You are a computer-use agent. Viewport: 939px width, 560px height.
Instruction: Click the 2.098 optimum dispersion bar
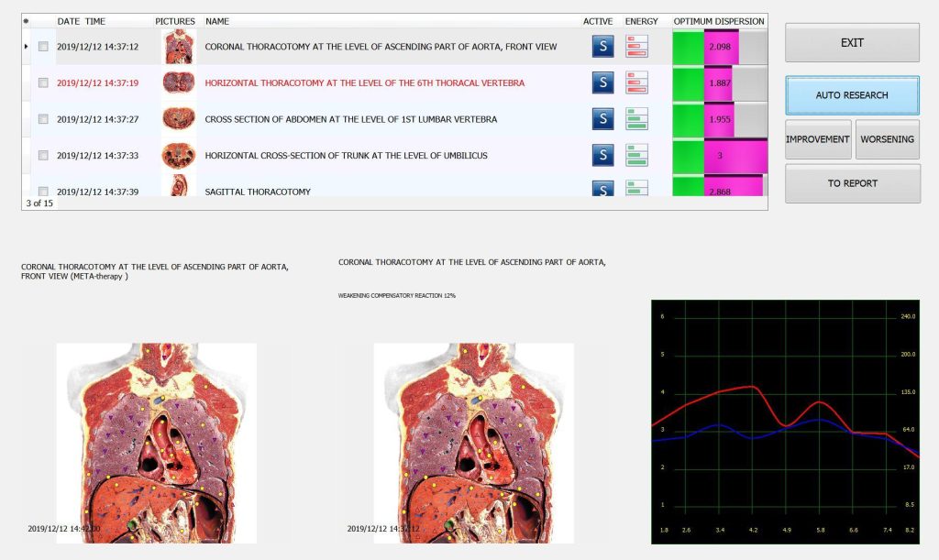point(720,47)
